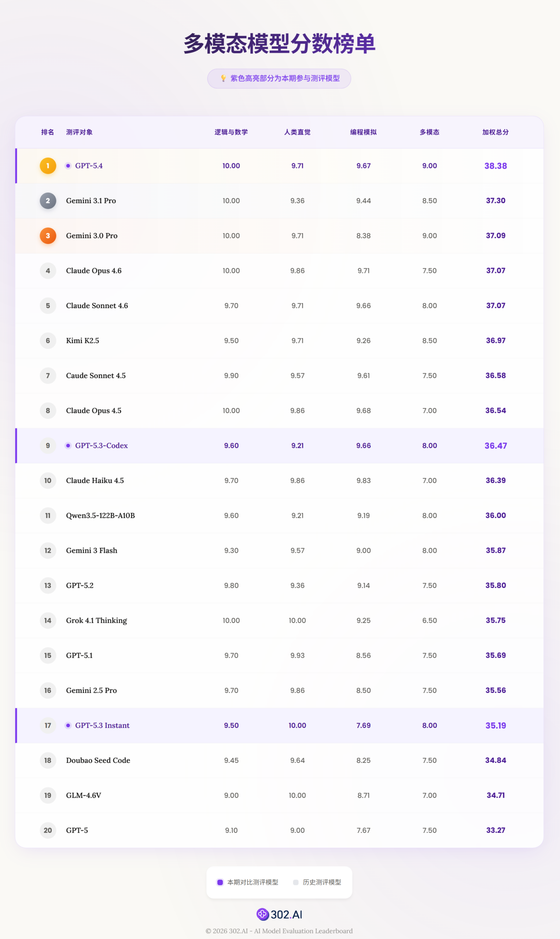The image size is (560, 939).
Task: Sort by 加权总分 column header
Action: pyautogui.click(x=495, y=132)
